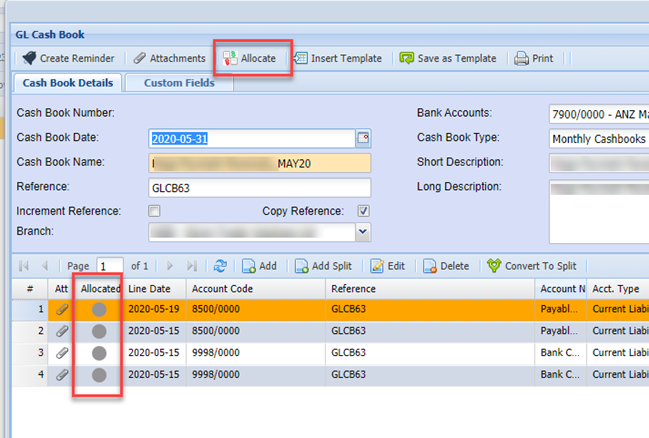Click the Add Split button
This screenshot has width=649, height=438.
click(326, 266)
